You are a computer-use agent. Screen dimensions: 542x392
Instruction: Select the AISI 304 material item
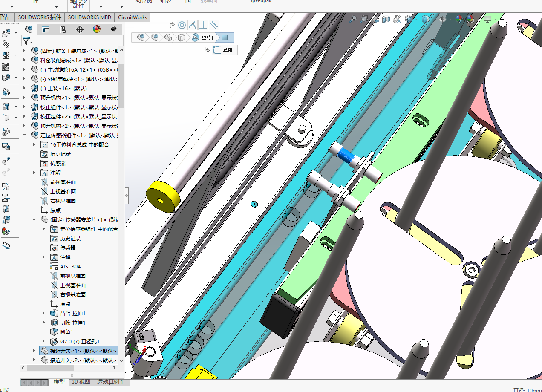click(x=70, y=266)
